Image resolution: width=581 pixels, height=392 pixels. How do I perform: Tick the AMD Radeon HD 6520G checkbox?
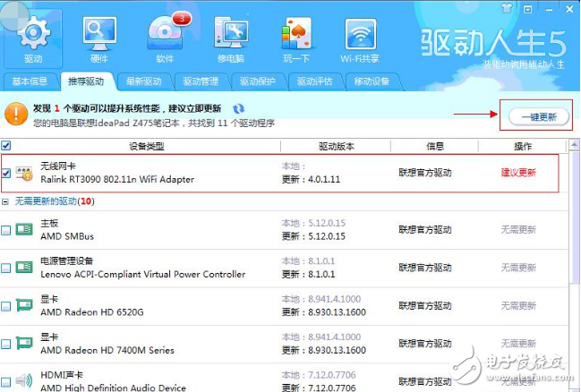[7, 305]
